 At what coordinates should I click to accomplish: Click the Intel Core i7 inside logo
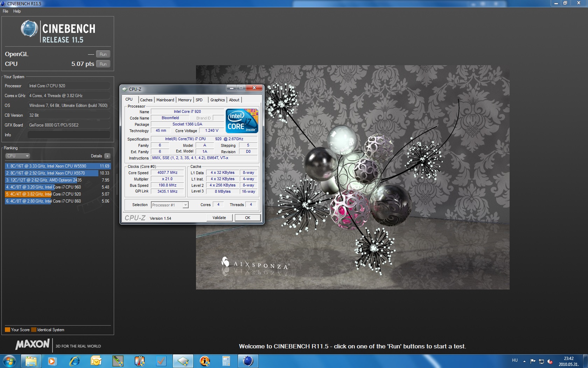tap(242, 121)
